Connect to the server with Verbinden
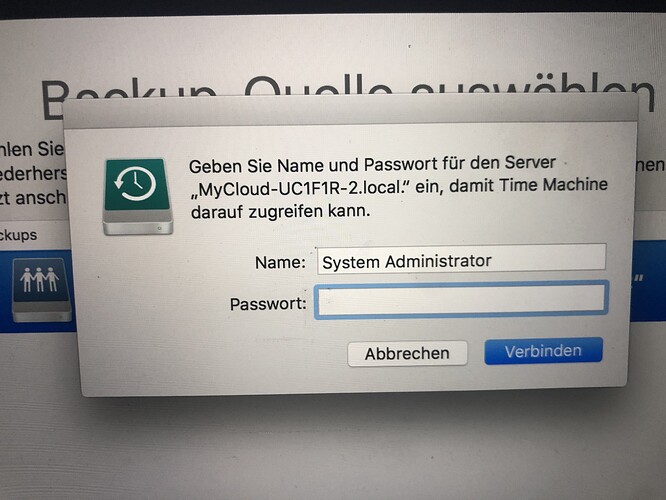 point(543,351)
